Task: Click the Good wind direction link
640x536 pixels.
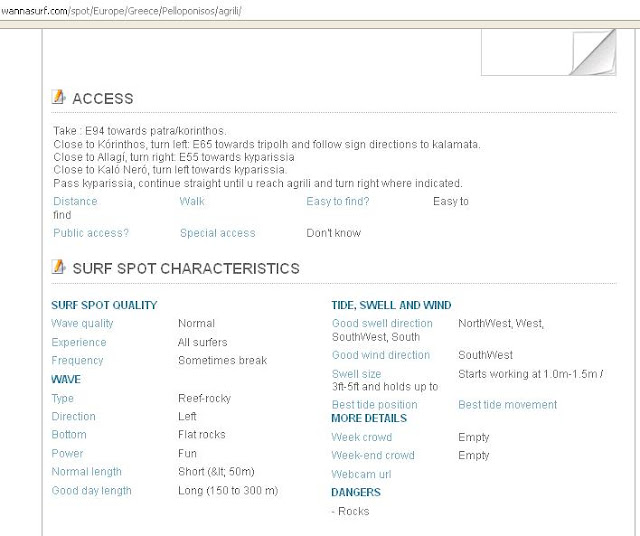Action: click(x=381, y=355)
